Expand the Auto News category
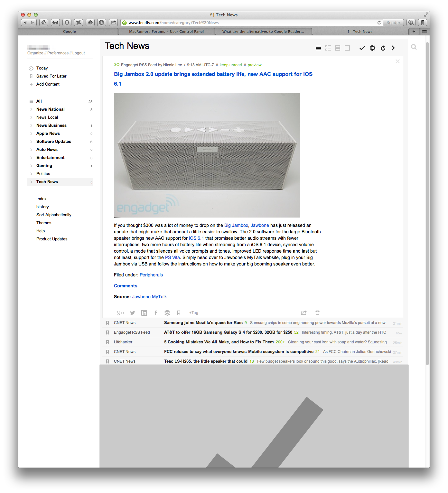448x493 pixels. (x=31, y=150)
